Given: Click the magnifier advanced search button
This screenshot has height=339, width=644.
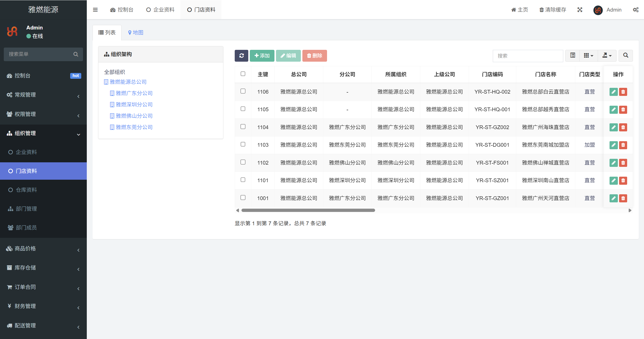Looking at the screenshot, I should click(626, 56).
